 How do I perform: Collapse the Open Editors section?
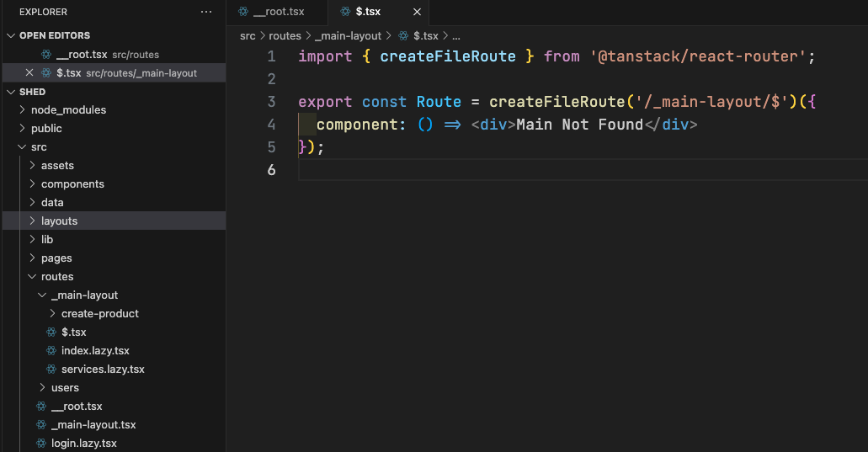pos(11,35)
